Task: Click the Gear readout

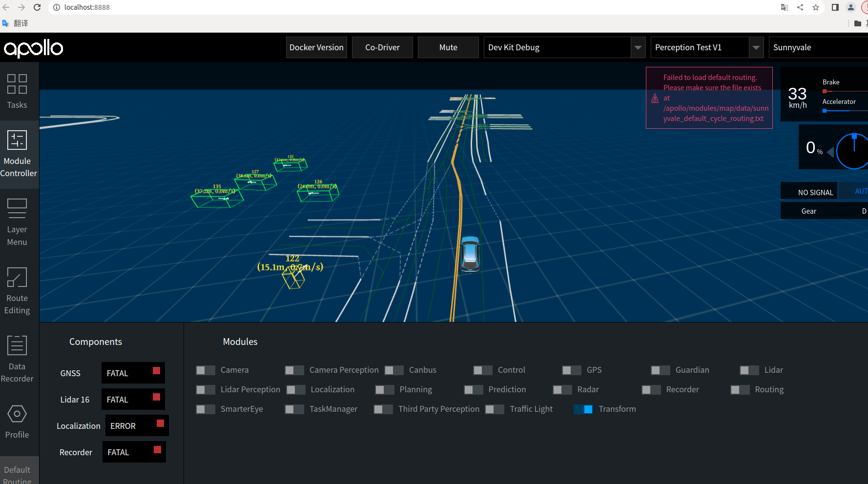Action: (825, 211)
